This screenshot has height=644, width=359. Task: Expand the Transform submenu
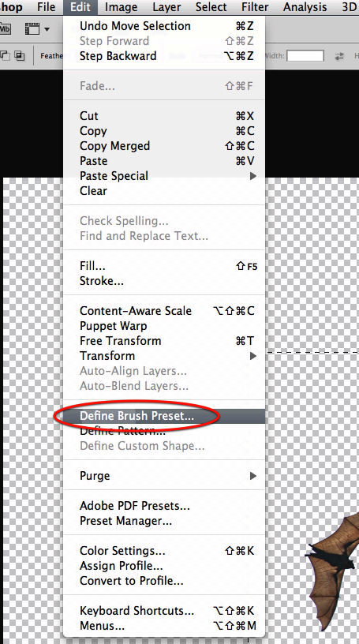164,356
